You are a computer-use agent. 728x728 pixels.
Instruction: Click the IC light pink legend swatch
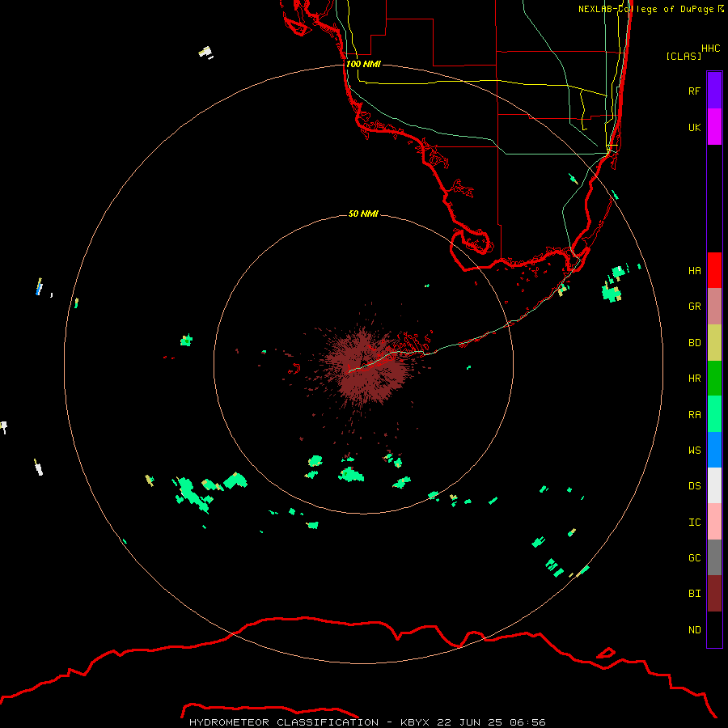pos(714,522)
